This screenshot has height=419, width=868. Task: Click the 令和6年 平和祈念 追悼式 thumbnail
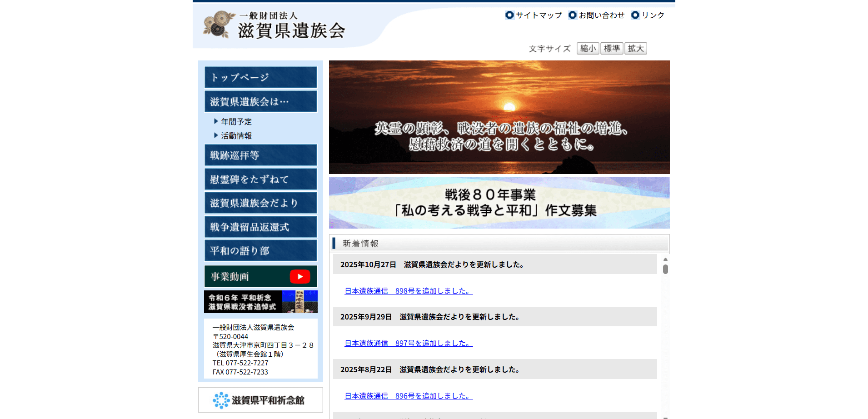click(x=260, y=301)
